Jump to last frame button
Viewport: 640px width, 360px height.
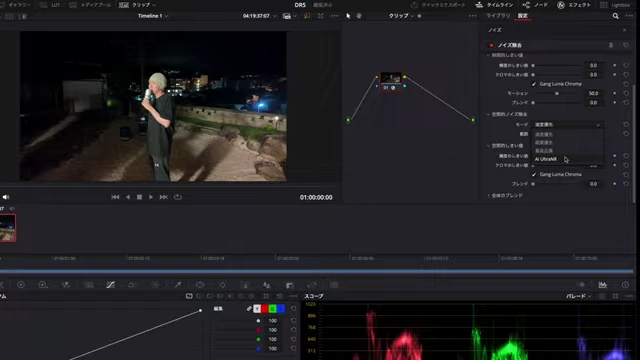tap(164, 197)
